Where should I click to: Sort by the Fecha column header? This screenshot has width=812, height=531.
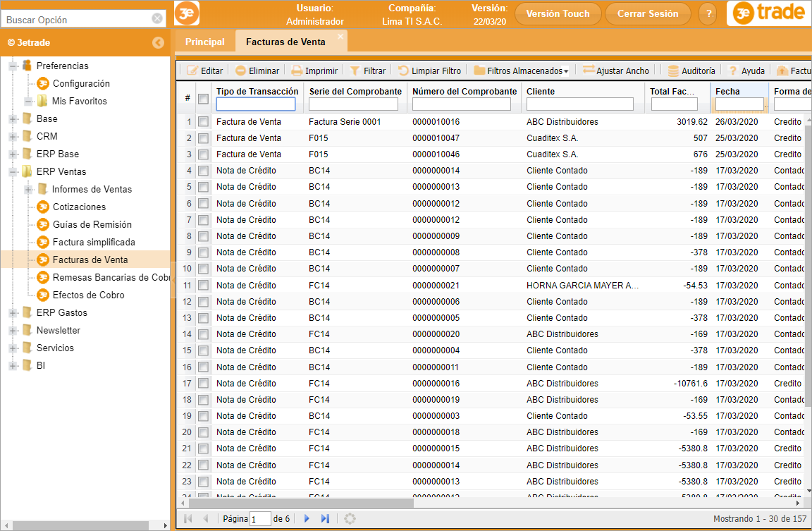point(727,91)
